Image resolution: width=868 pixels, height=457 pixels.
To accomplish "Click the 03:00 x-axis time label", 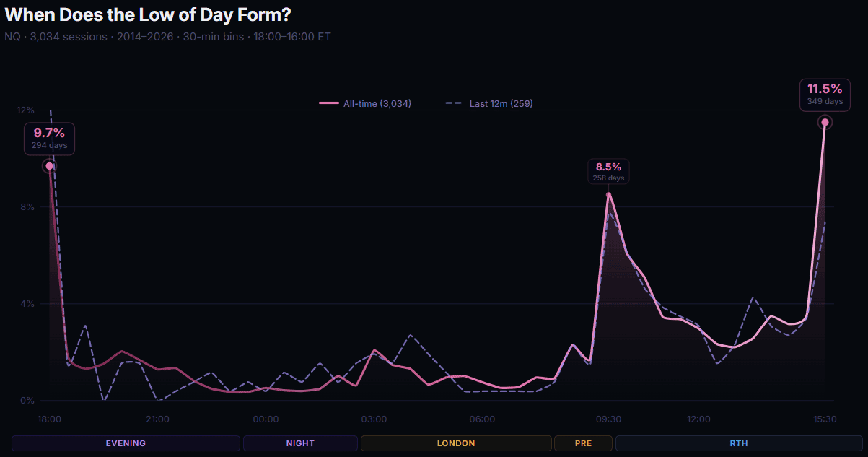I will (374, 419).
